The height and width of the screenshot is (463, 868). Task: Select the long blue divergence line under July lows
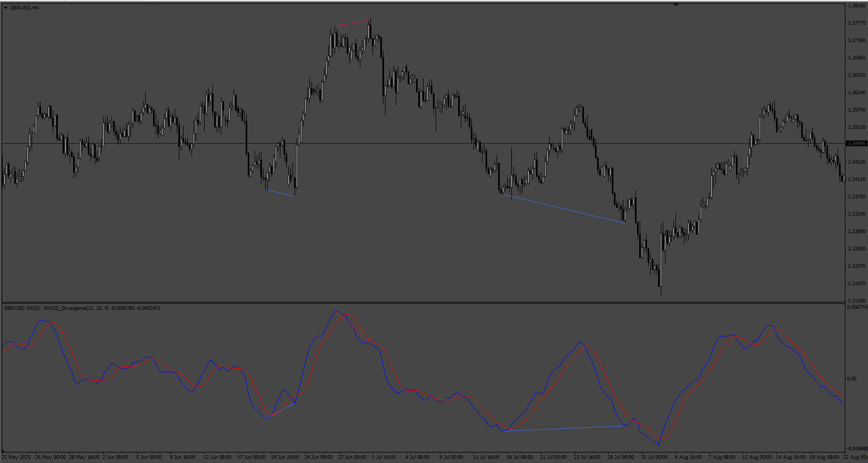(x=564, y=209)
